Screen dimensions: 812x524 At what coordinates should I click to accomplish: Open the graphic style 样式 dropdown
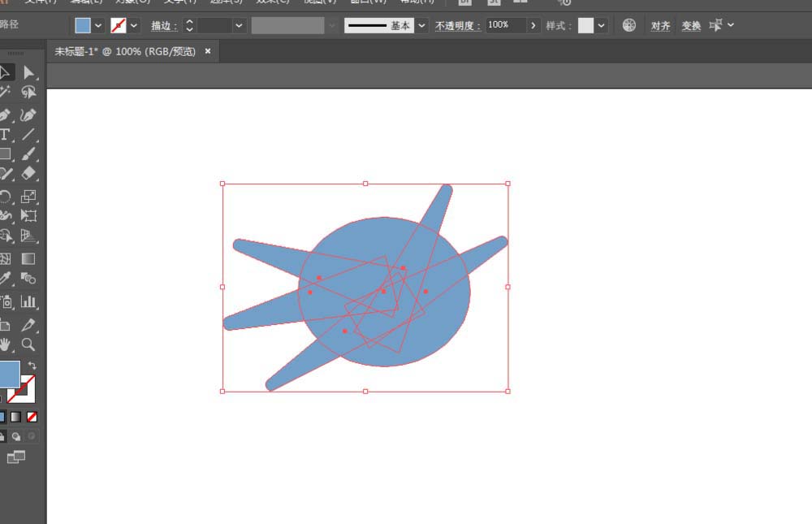pyautogui.click(x=601, y=25)
